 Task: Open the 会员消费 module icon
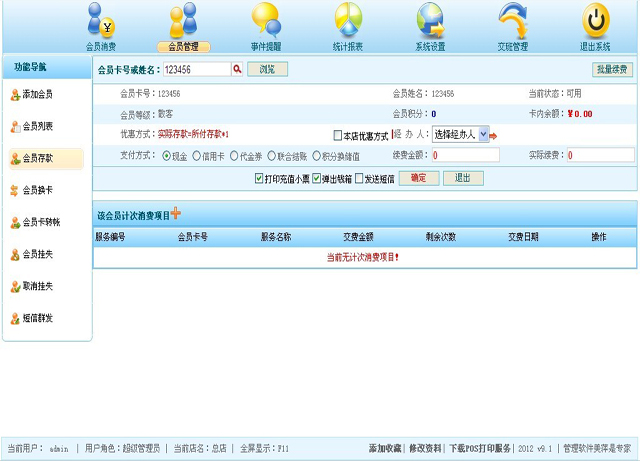tap(100, 20)
